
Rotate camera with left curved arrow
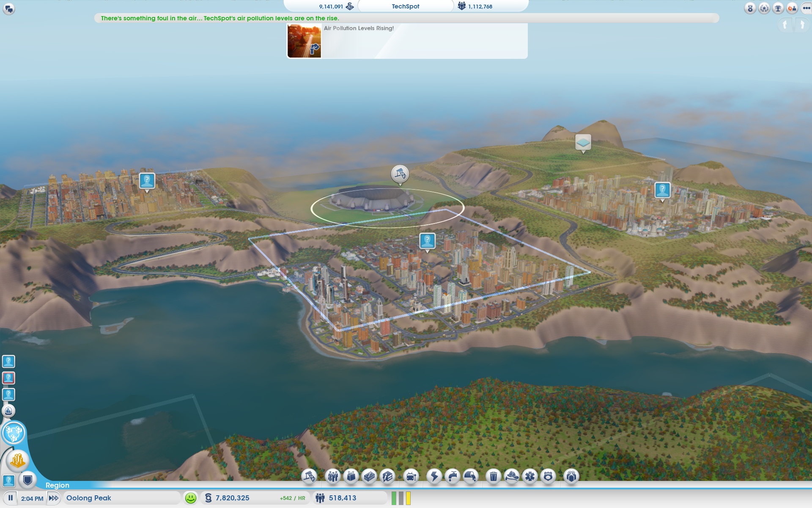(x=785, y=25)
